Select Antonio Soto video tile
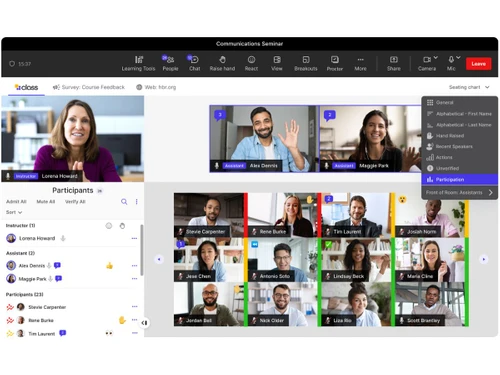The image size is (500, 375). (282, 259)
